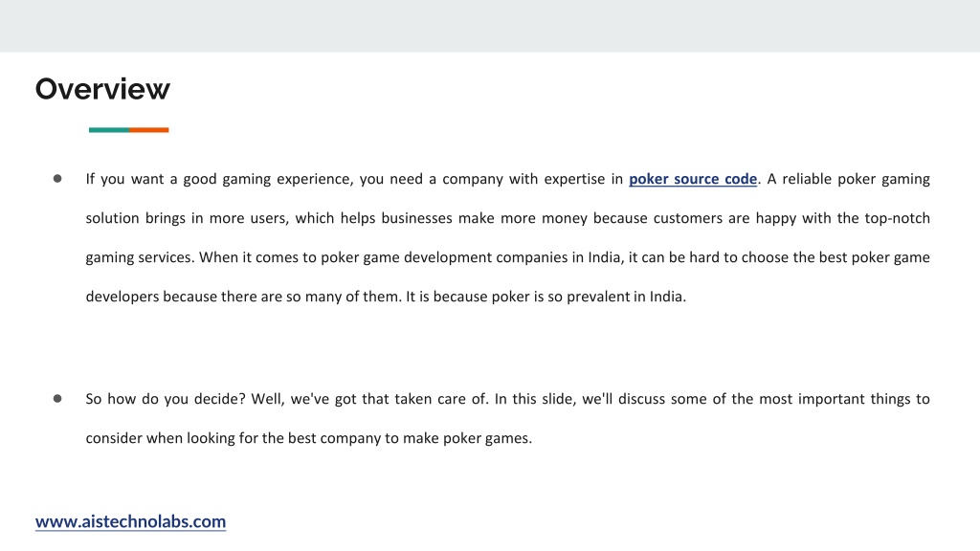The image size is (980, 551).
Task: Click the phrase "we've got that taken care of"
Action: [389, 399]
